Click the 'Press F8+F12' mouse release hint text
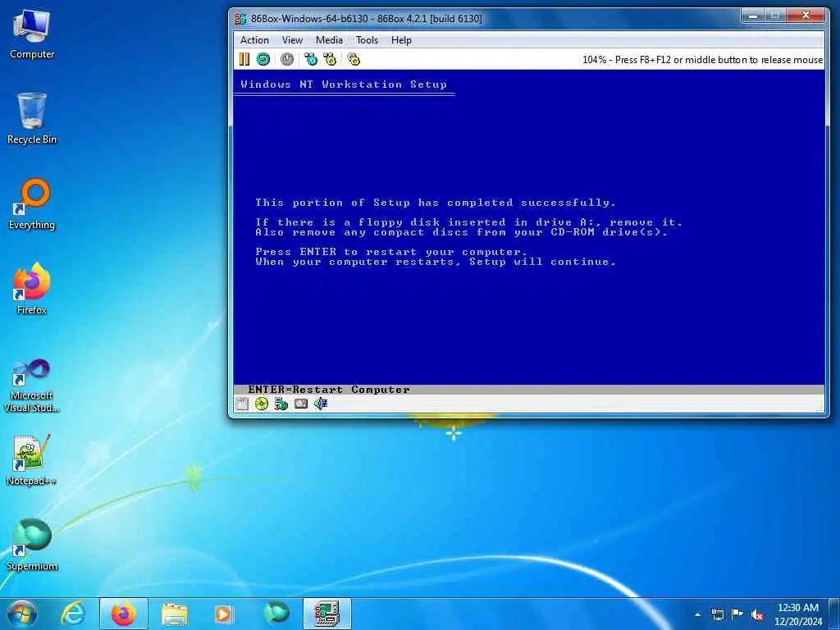This screenshot has width=840, height=630. pos(719,60)
